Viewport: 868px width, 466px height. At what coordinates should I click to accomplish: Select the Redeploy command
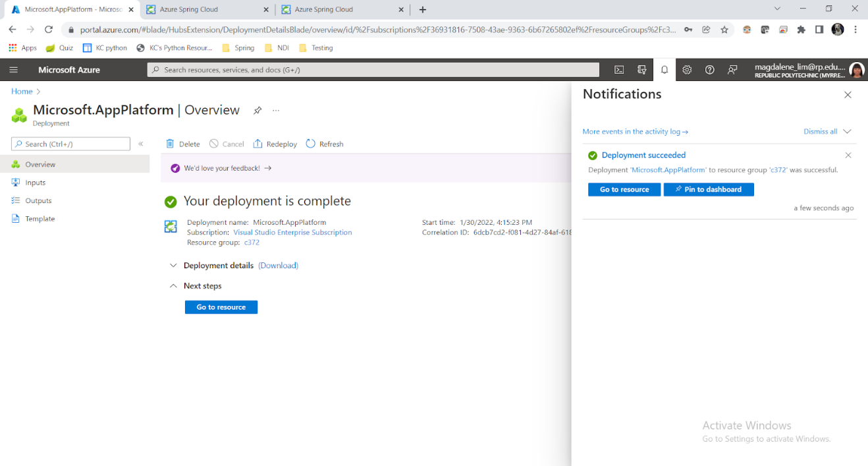(275, 144)
